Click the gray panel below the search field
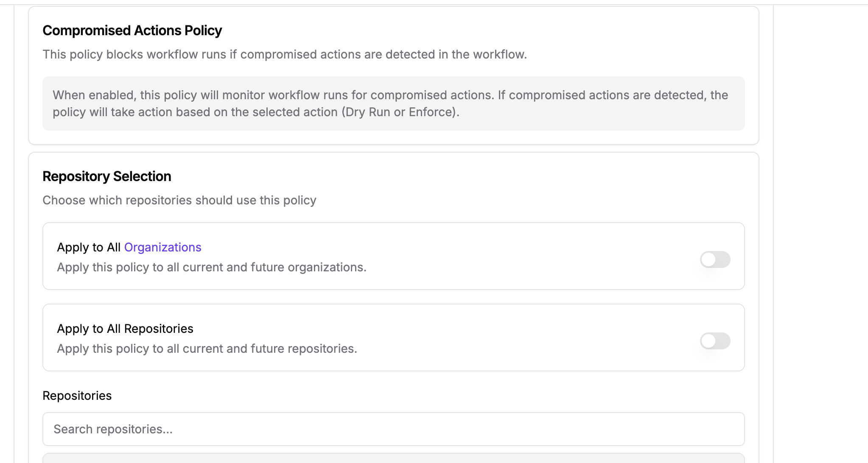This screenshot has width=868, height=463. (393, 458)
